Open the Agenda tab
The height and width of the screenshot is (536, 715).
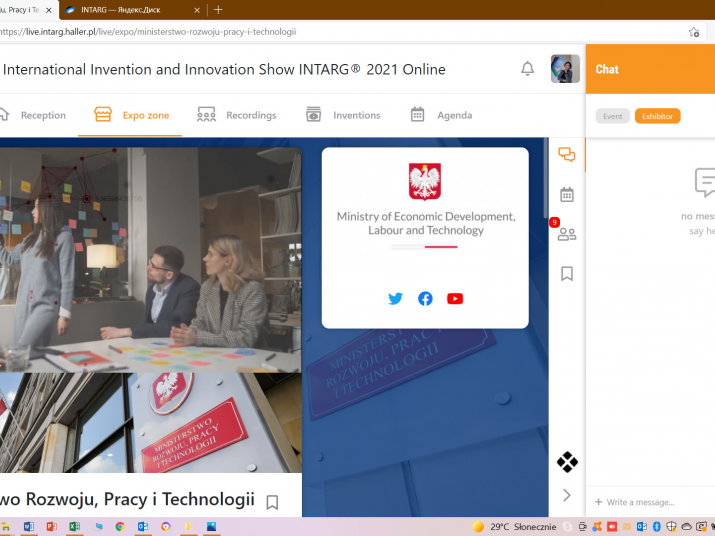[x=441, y=115]
